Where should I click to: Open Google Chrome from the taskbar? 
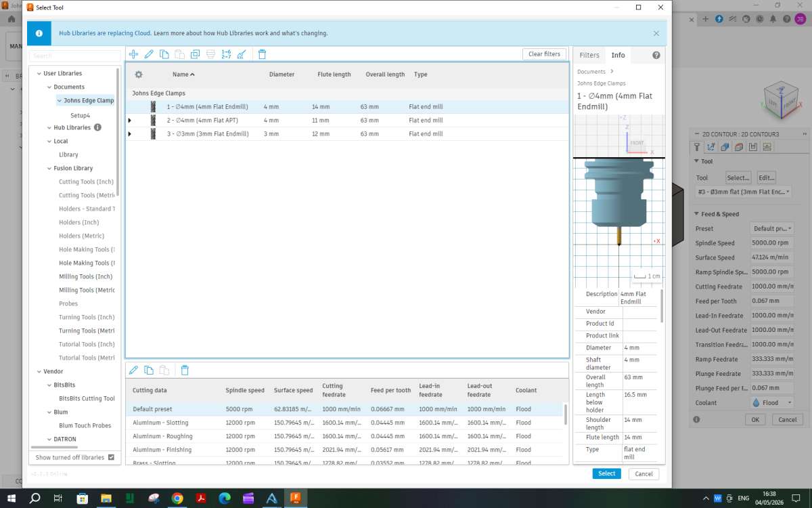177,498
